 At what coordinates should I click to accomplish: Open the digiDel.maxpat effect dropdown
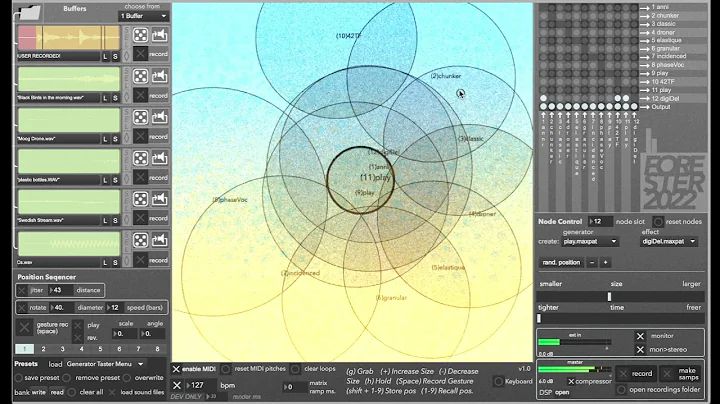click(669, 241)
